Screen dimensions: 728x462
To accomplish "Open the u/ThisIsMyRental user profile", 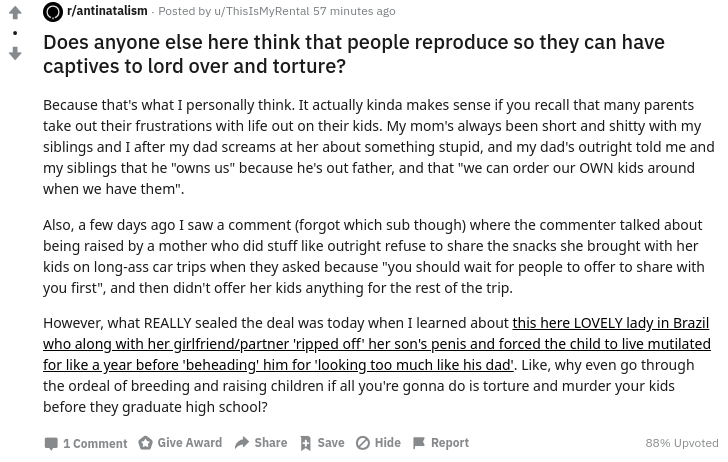I will pyautogui.click(x=261, y=11).
